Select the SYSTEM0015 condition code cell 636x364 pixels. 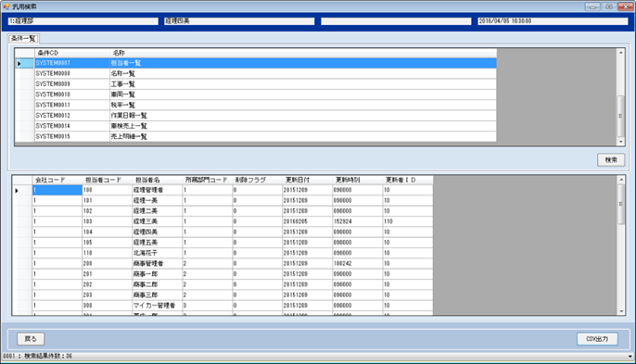tap(71, 136)
